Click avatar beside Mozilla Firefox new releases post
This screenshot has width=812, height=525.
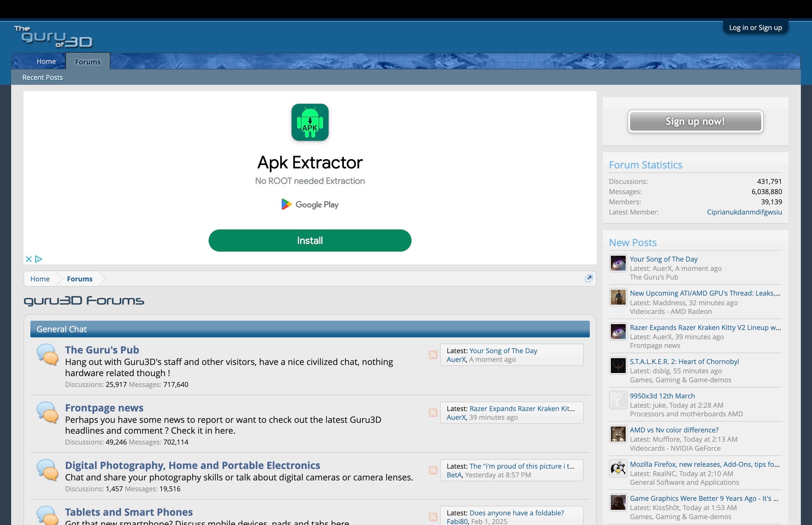tap(618, 468)
